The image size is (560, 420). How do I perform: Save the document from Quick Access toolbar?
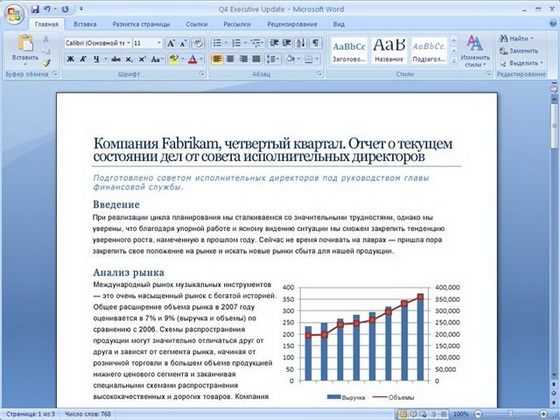35,9
